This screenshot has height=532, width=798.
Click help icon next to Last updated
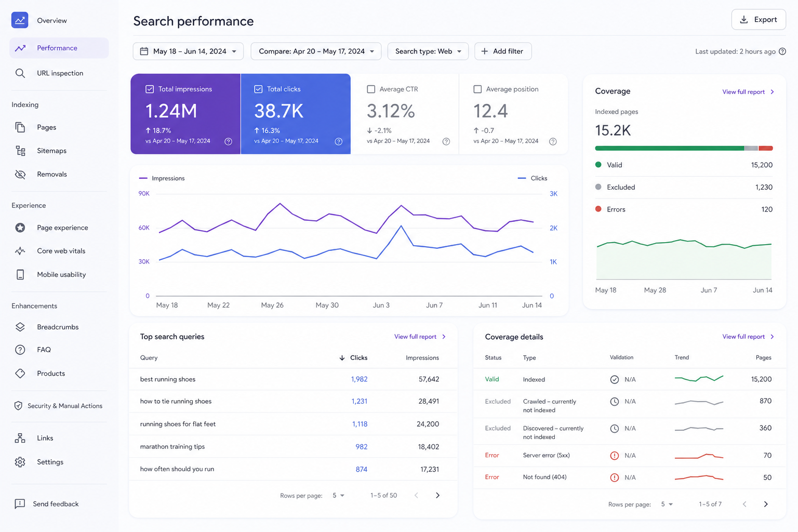pos(782,51)
